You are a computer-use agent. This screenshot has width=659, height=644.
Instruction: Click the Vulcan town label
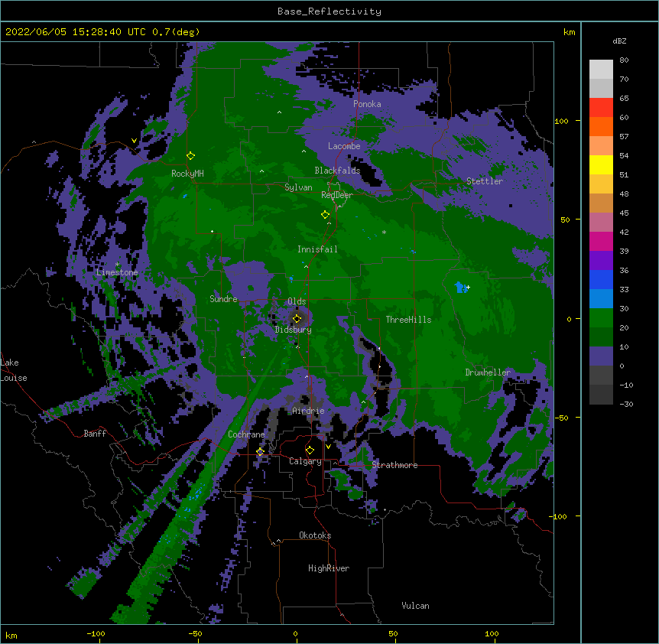click(415, 606)
